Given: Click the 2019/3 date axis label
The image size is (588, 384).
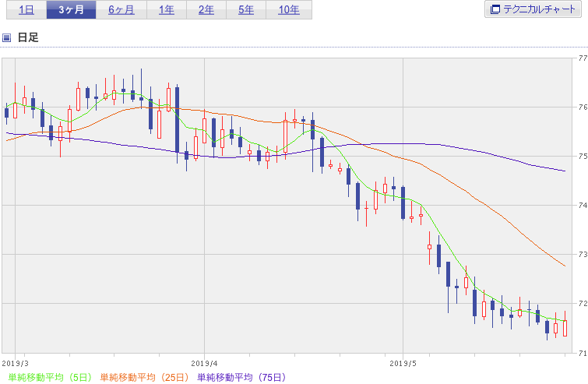Looking at the screenshot, I should point(15,364).
